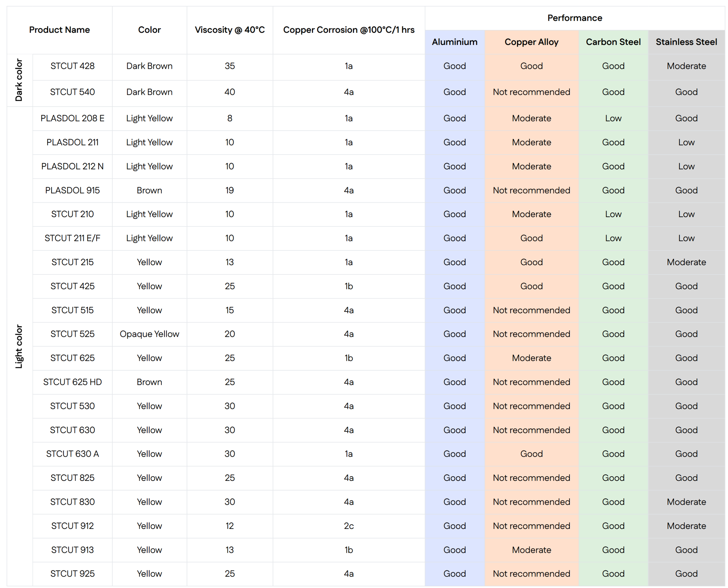Select the Carbon Steel column header

pos(613,42)
